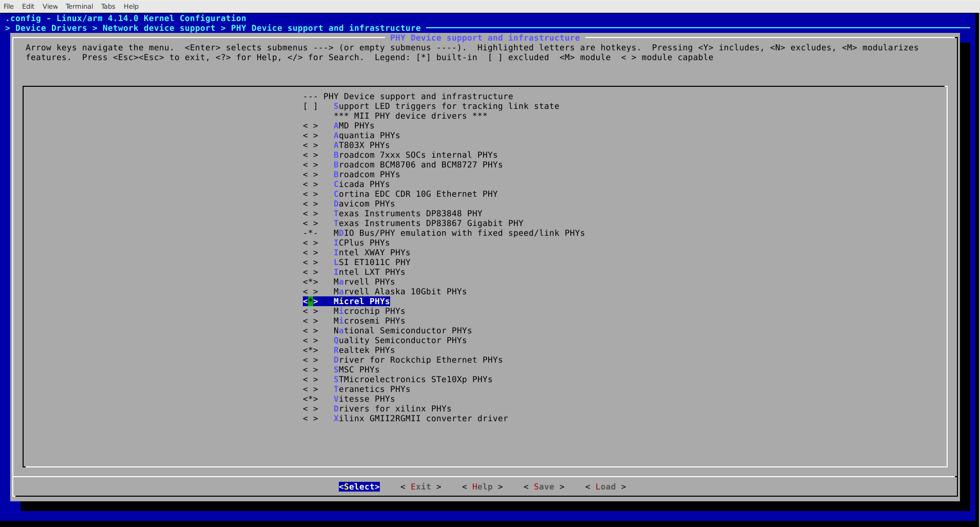The width and height of the screenshot is (980, 527).
Task: Open the Terminal menu
Action: coord(79,6)
